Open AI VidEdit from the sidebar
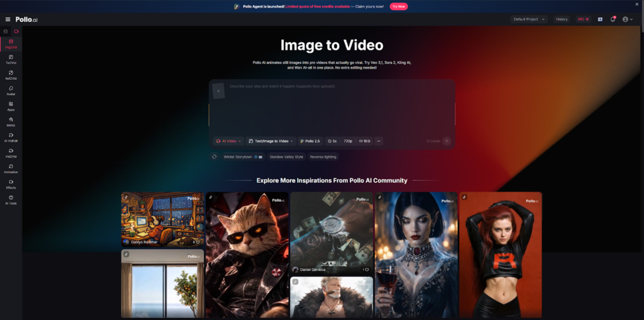This screenshot has width=644, height=320. (11, 138)
